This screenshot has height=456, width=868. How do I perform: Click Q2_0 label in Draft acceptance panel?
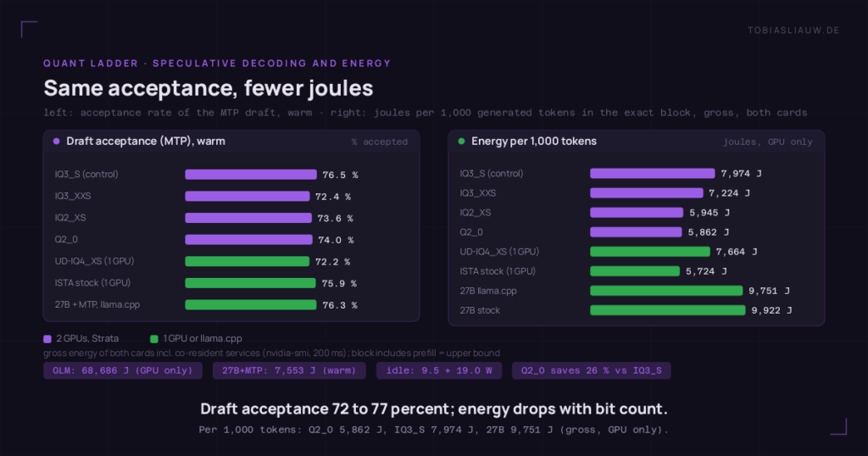[66, 240]
